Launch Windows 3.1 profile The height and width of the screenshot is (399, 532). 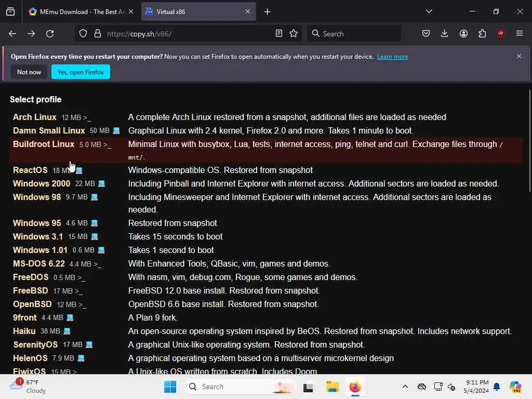(38, 236)
